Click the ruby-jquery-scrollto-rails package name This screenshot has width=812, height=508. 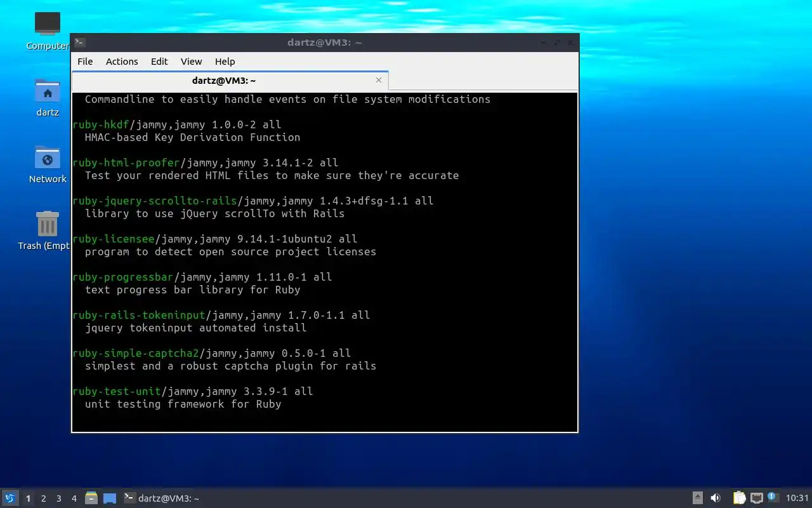155,201
